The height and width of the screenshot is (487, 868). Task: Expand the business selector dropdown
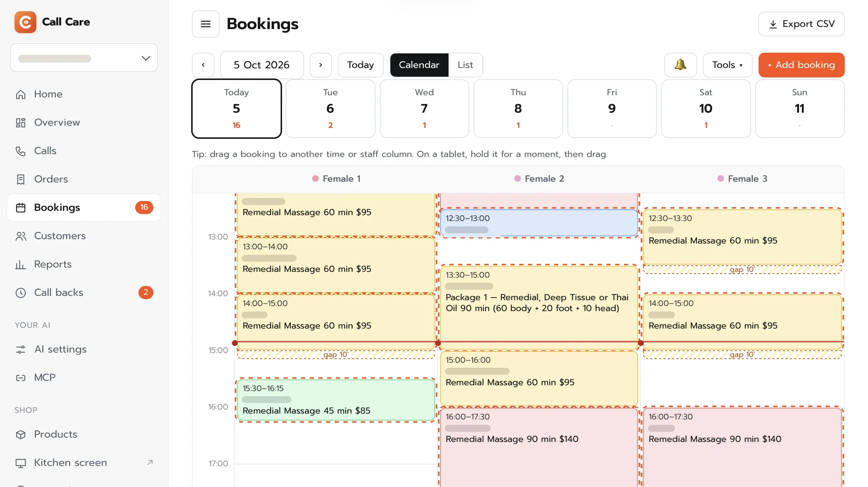84,58
